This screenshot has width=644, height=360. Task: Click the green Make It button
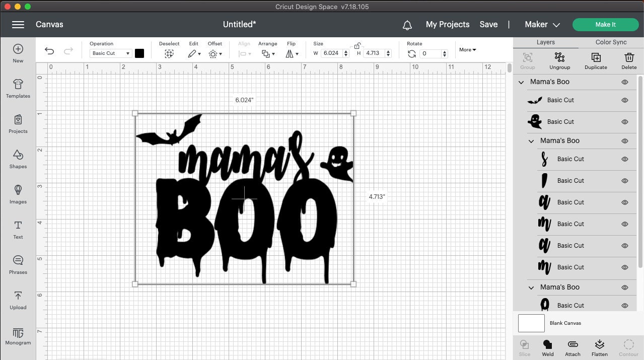tap(605, 24)
